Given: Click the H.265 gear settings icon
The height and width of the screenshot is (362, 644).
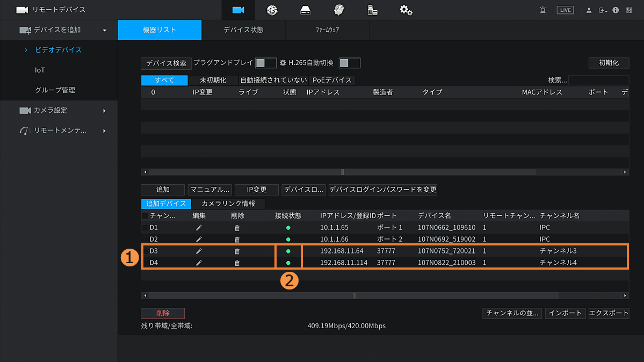Looking at the screenshot, I should [x=283, y=63].
